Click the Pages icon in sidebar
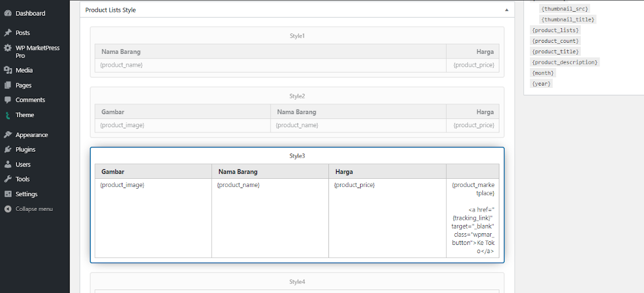644x293 pixels. coord(8,85)
